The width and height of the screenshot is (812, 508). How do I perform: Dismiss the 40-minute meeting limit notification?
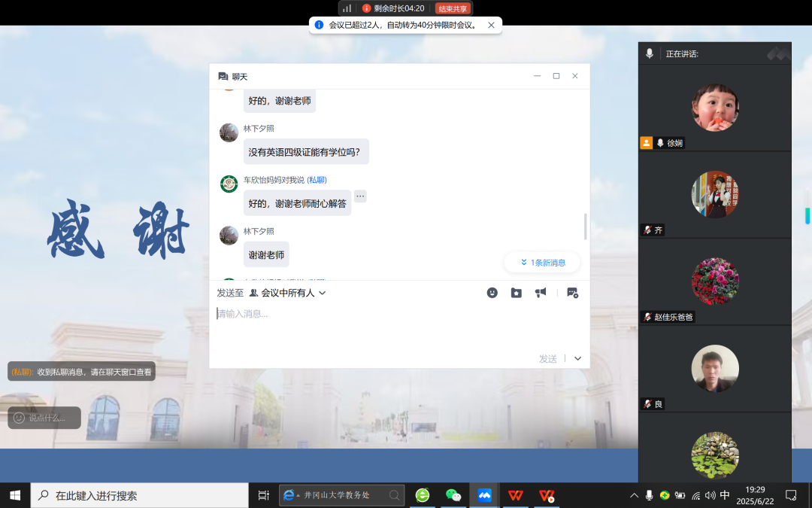[492, 25]
